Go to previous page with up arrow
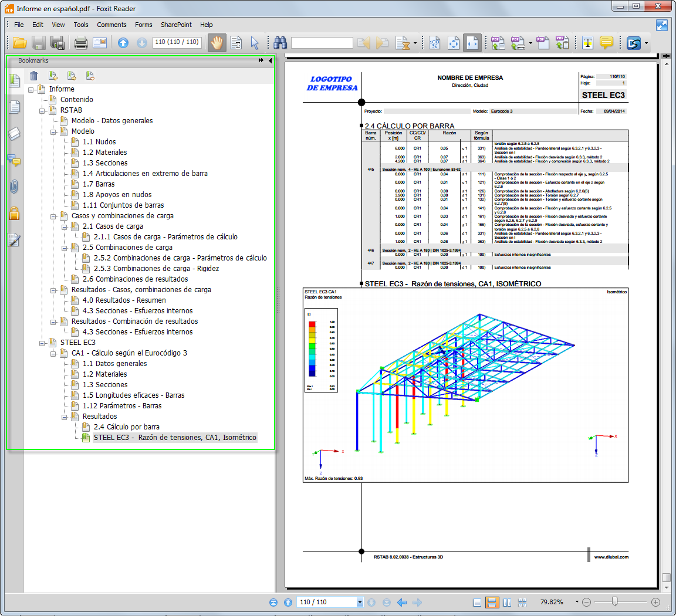 tap(123, 43)
